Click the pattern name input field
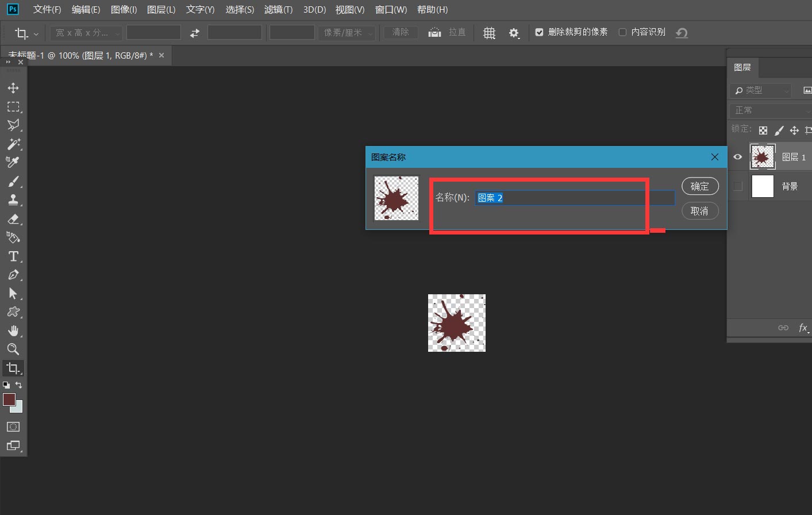 pyautogui.click(x=575, y=198)
